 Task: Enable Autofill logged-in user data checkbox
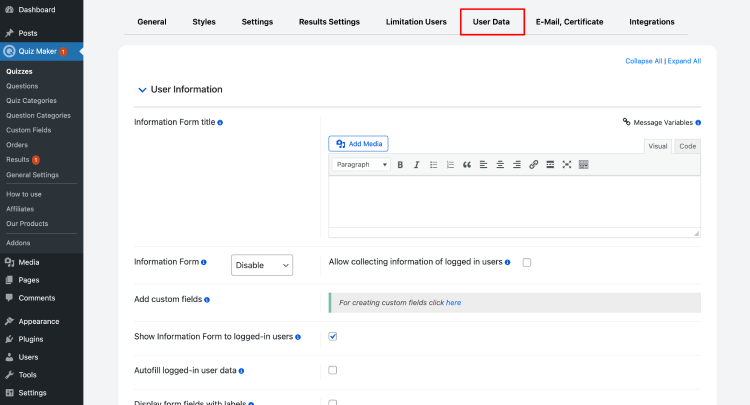[x=333, y=370]
